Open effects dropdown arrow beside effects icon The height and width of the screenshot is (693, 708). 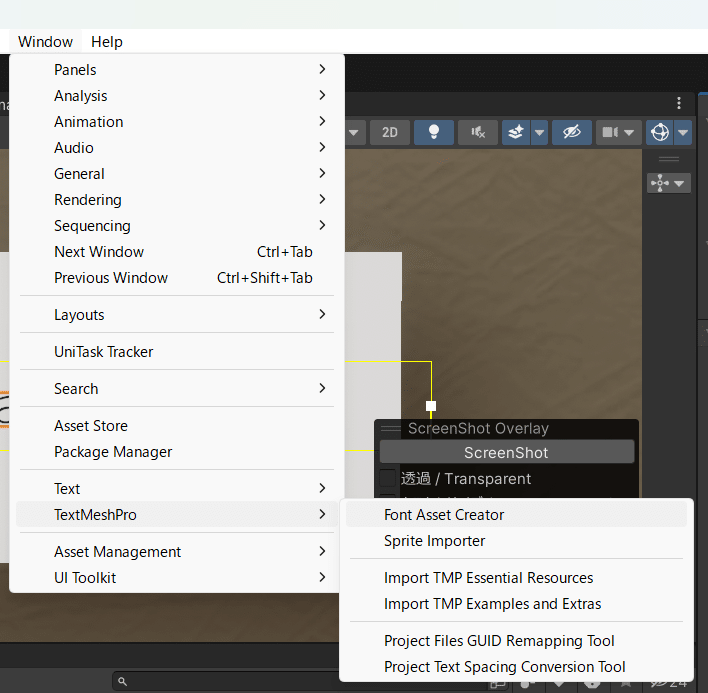point(540,132)
